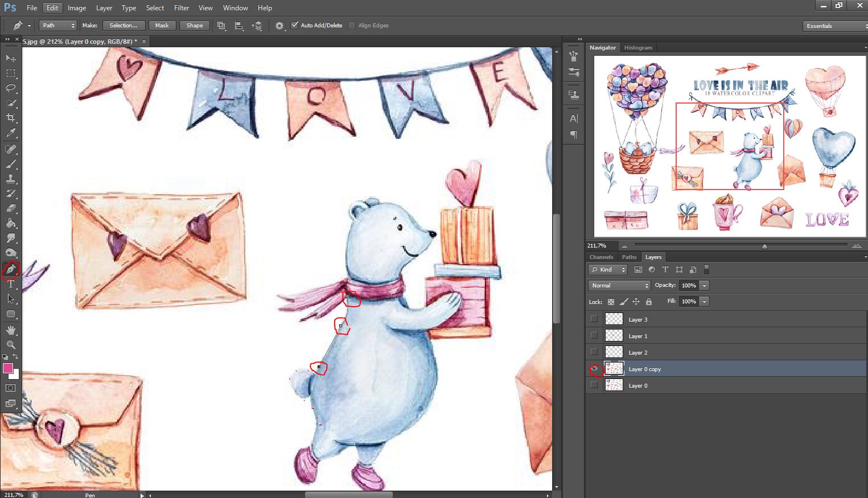Viewport: 868px width, 498px height.
Task: Switch to the Histogram tab
Action: 638,48
